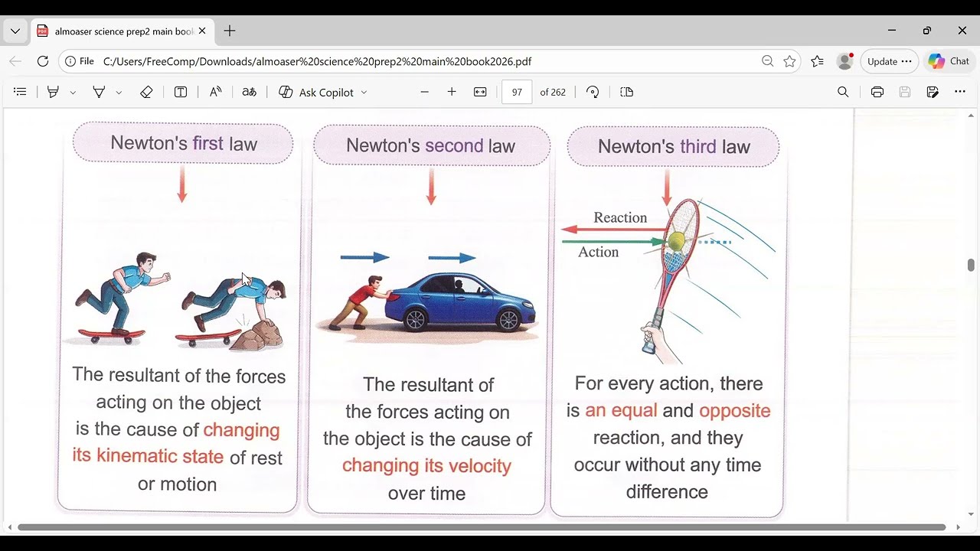Open the zoom magnifier in address bar
The height and width of the screenshot is (551, 980).
(x=767, y=61)
